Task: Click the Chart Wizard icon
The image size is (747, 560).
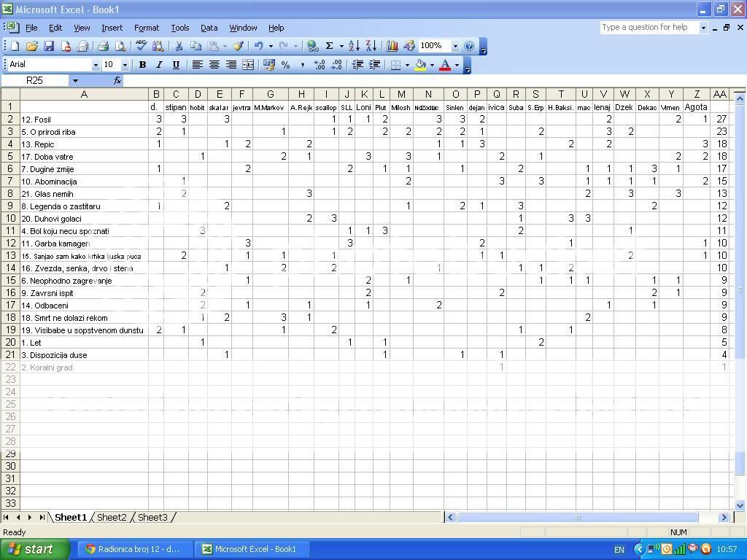Action: click(392, 46)
